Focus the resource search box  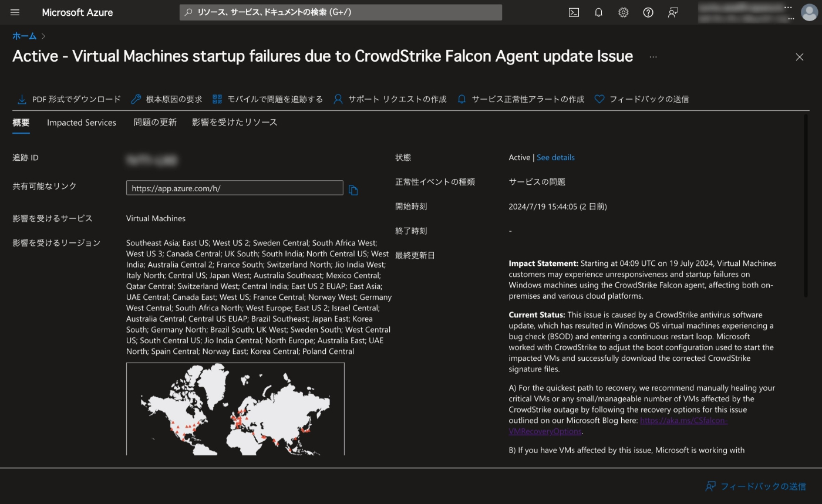click(x=341, y=12)
